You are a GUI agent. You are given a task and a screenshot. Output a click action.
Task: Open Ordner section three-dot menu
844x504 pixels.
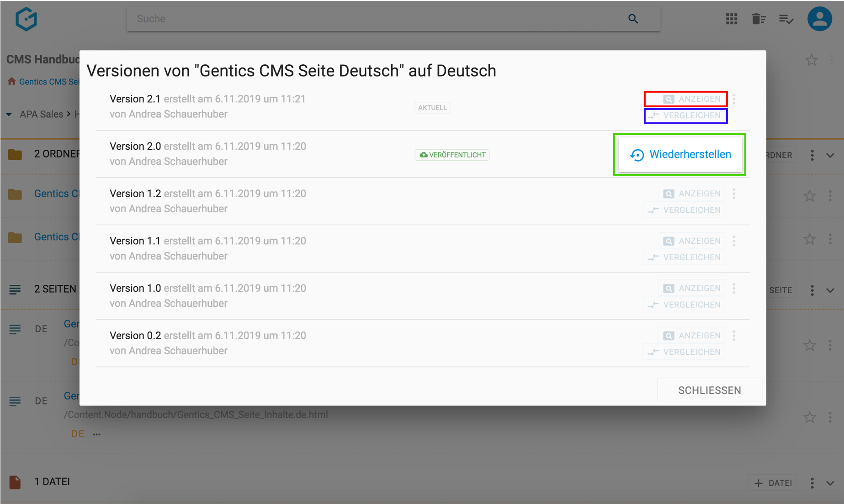[x=812, y=155]
